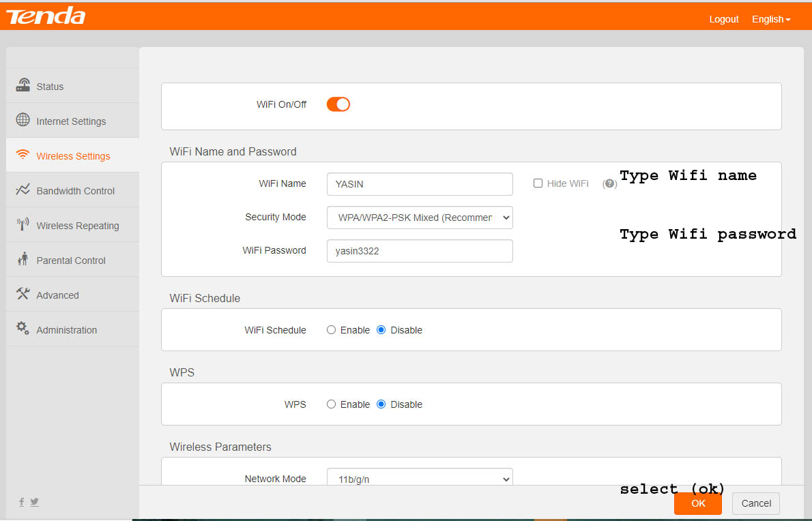Select Enable for WPS
The height and width of the screenshot is (521, 812).
(332, 404)
